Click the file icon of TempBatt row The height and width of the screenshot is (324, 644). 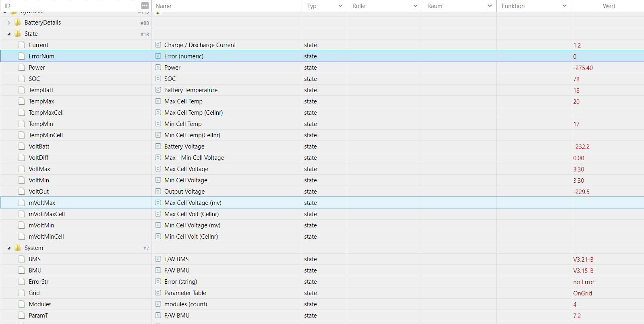tap(22, 90)
